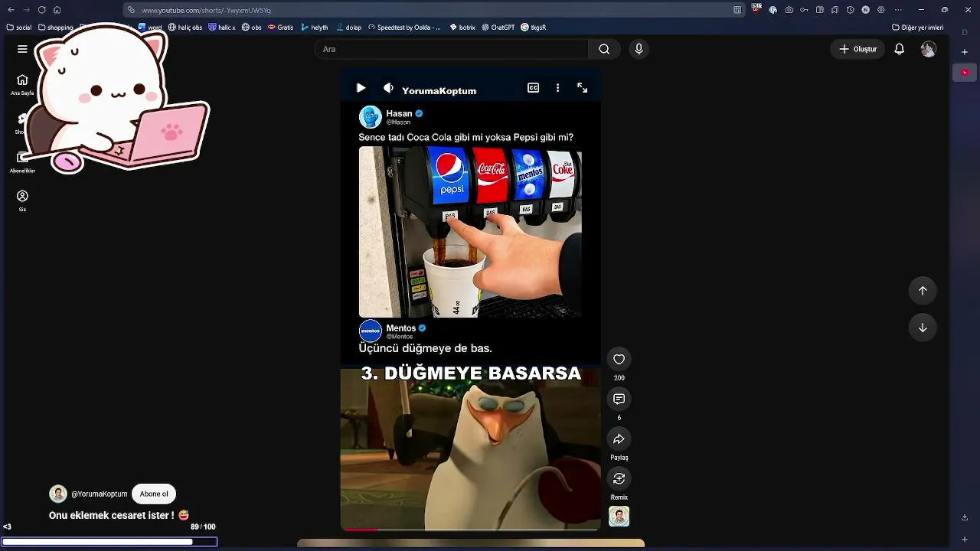Open the account avatar menu
This screenshot has width=980, height=551.
pyautogui.click(x=929, y=49)
